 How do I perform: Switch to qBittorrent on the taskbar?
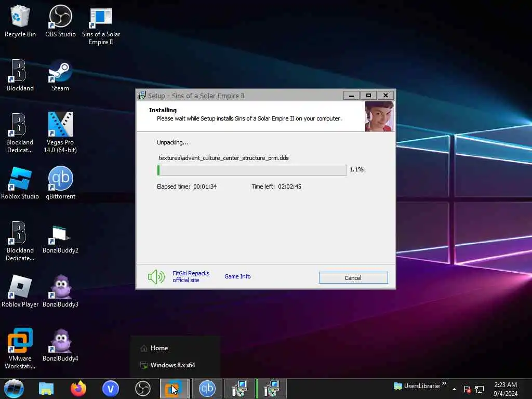click(207, 389)
